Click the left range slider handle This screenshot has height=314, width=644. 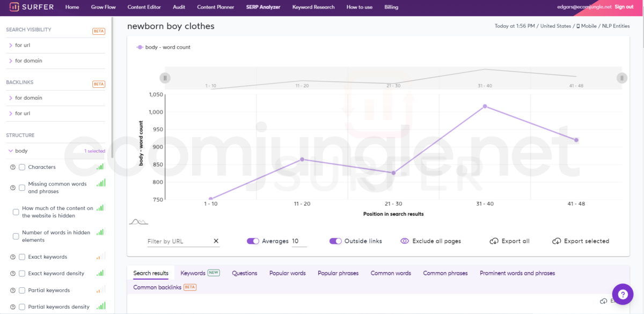click(165, 78)
